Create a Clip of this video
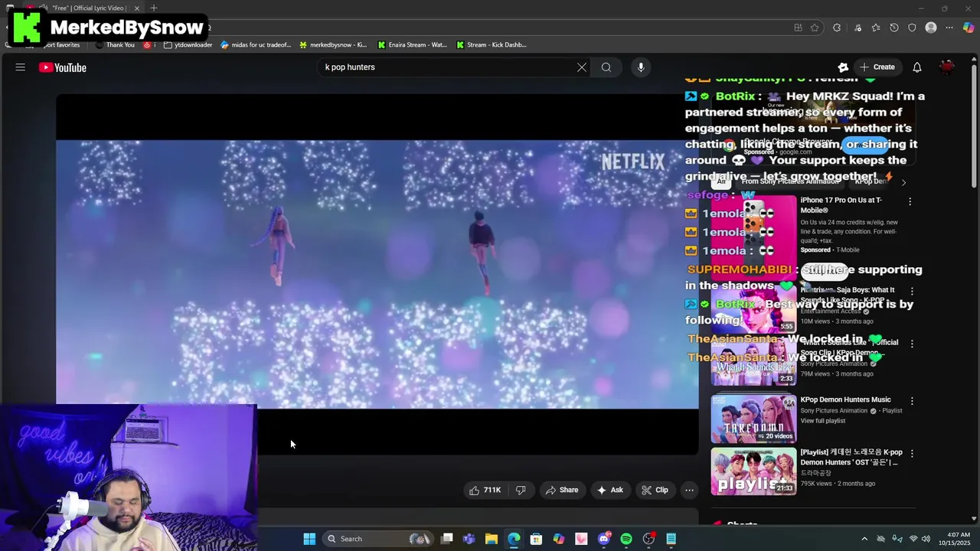Image resolution: width=980 pixels, height=551 pixels. point(655,490)
